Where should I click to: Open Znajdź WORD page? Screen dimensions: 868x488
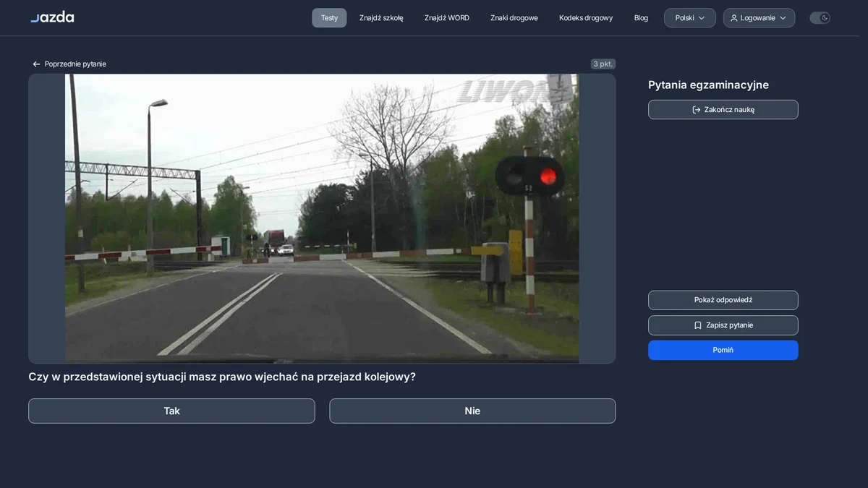pyautogui.click(x=447, y=18)
